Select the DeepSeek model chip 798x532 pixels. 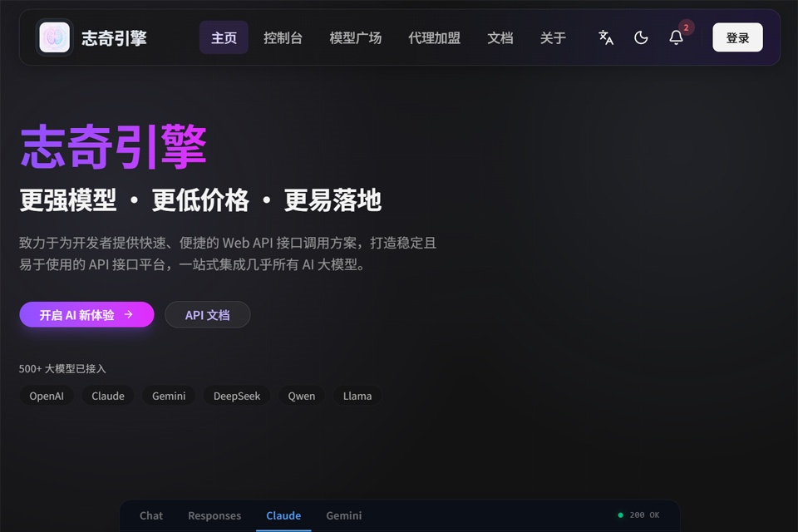[237, 396]
